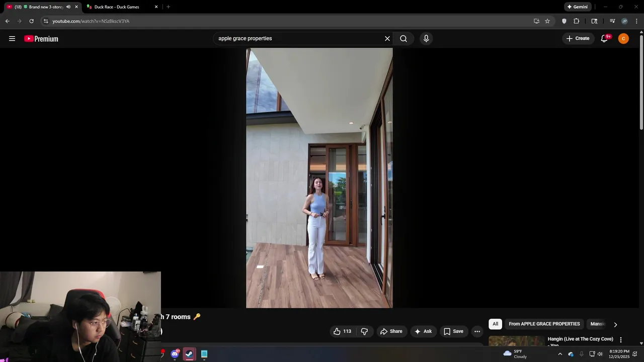The image size is (644, 362).
Task: Show hidden system tray icons
Action: click(x=560, y=354)
